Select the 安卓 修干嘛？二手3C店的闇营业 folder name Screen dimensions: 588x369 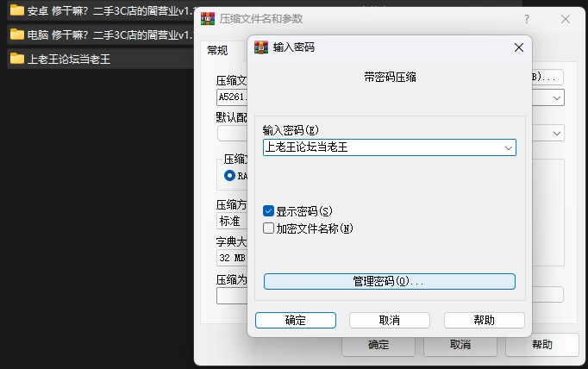[111, 11]
